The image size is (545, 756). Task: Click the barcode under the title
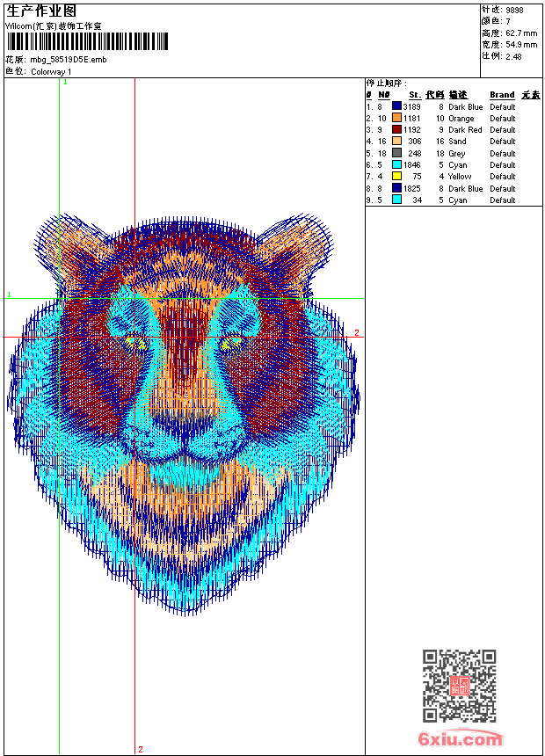coord(87,41)
